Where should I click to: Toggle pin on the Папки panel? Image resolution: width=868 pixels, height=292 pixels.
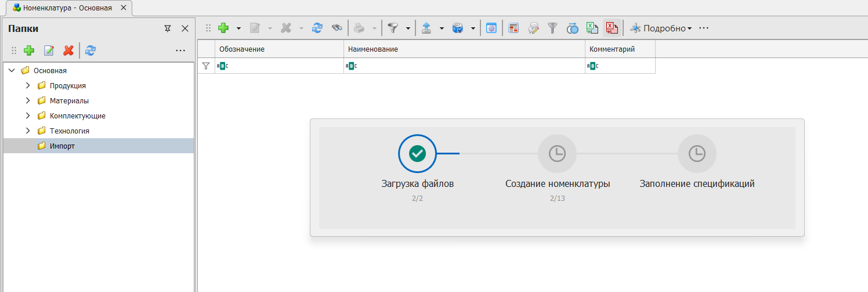(x=168, y=28)
